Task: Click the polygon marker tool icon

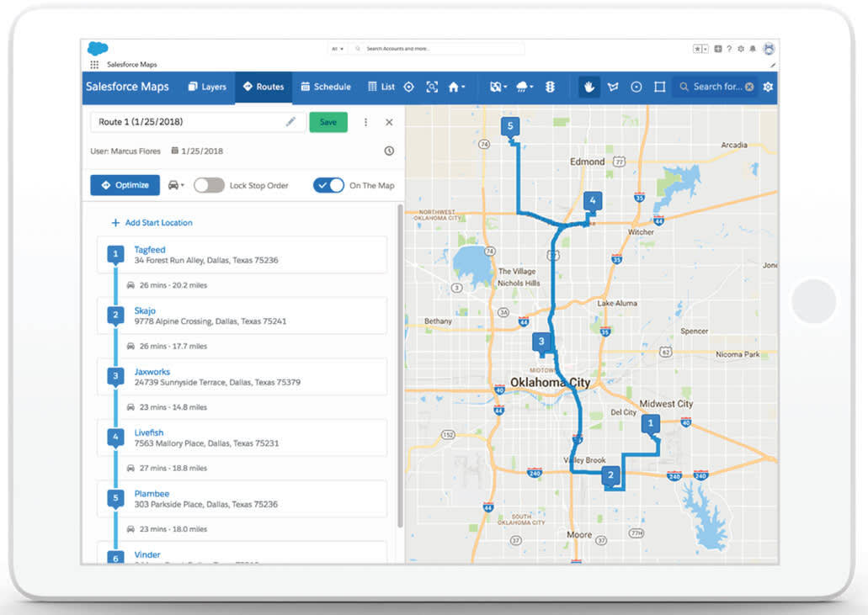Action: point(613,87)
